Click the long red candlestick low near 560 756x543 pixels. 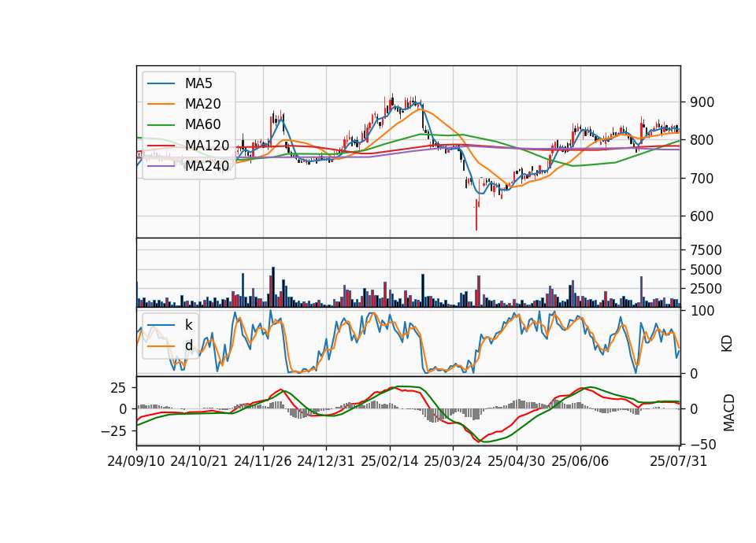tap(476, 216)
